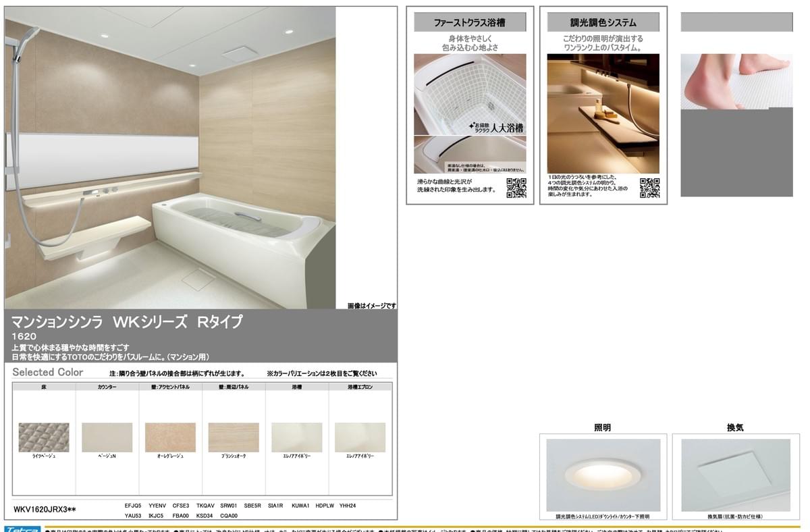
Task: Click the HDPLW option code
Action: (x=325, y=505)
